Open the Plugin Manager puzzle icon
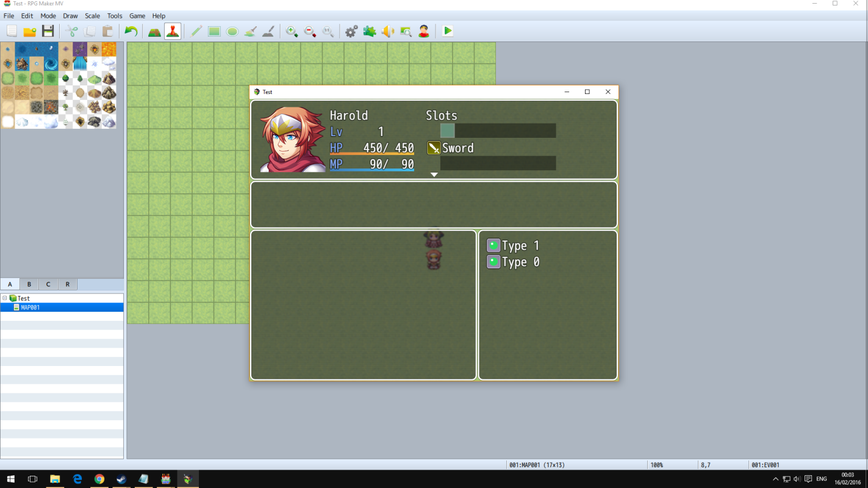868x488 pixels. 370,31
